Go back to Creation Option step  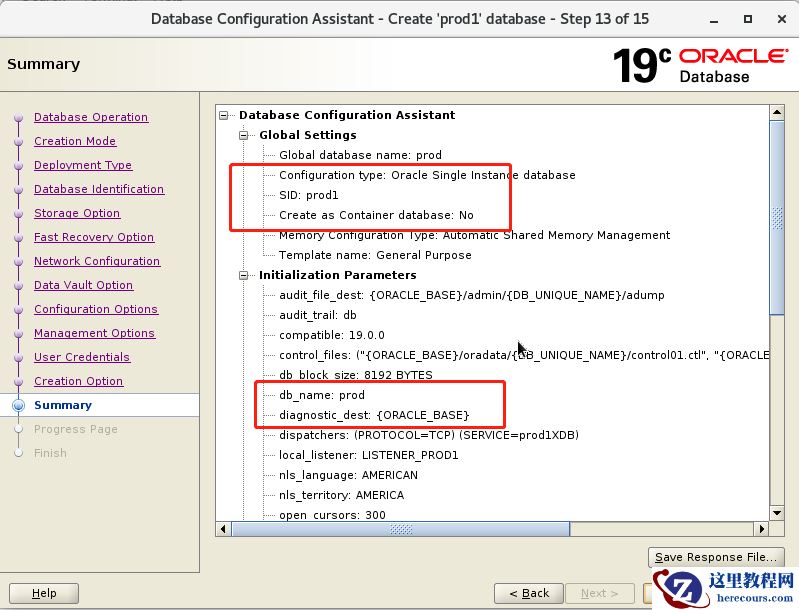coord(78,381)
